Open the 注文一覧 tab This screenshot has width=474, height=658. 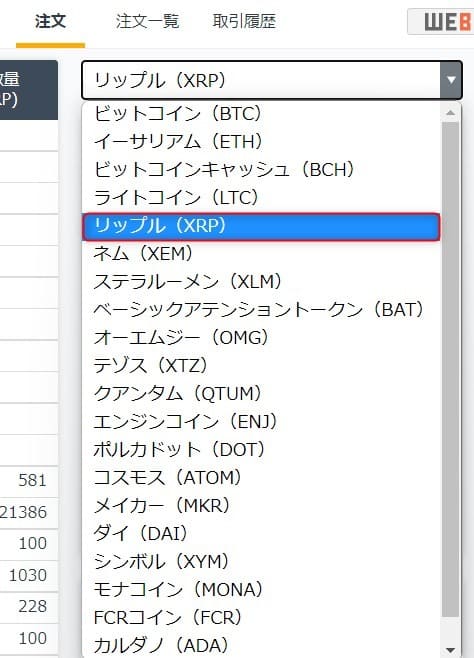(x=148, y=21)
